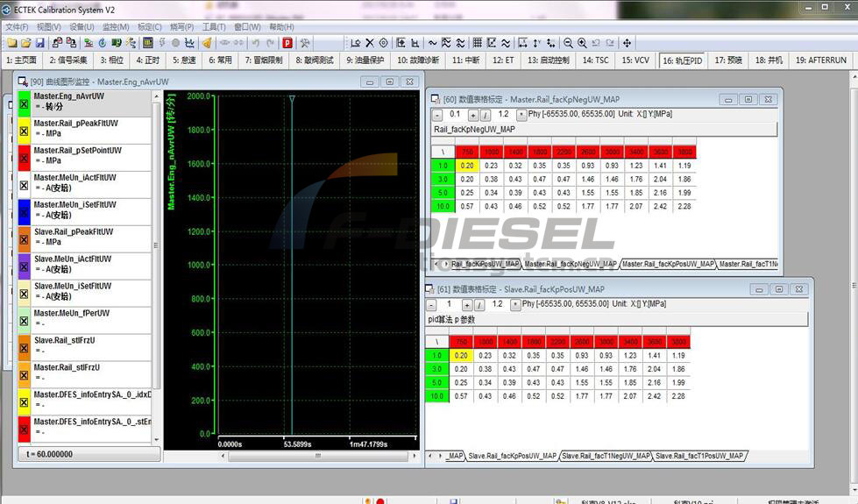This screenshot has height=504, width=858.
Task: Click the magnifier zoom in icon
Action: pyautogui.click(x=582, y=43)
